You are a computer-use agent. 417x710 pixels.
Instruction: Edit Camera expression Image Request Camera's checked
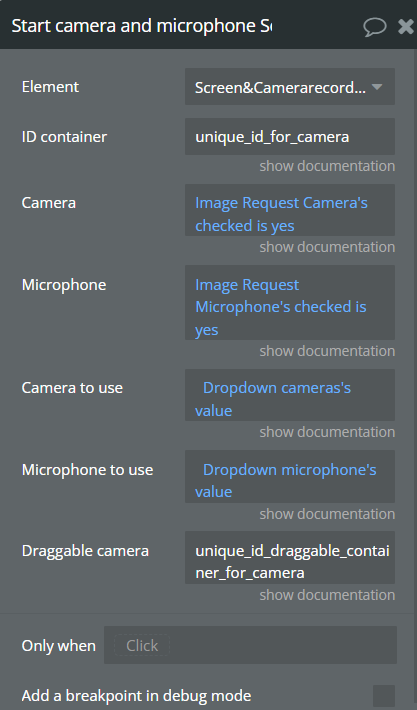290,210
